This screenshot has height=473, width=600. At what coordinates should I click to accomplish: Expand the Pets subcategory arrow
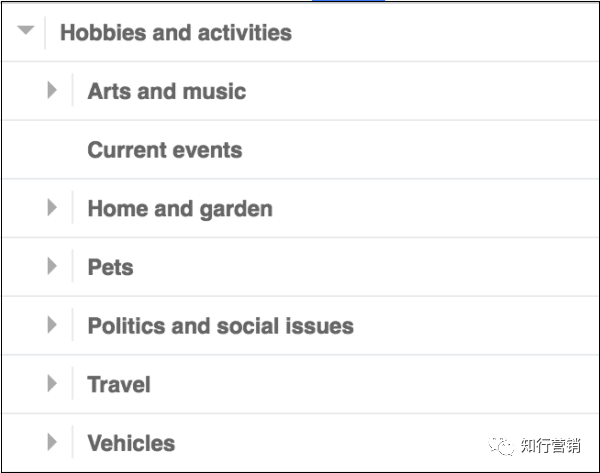tap(53, 267)
